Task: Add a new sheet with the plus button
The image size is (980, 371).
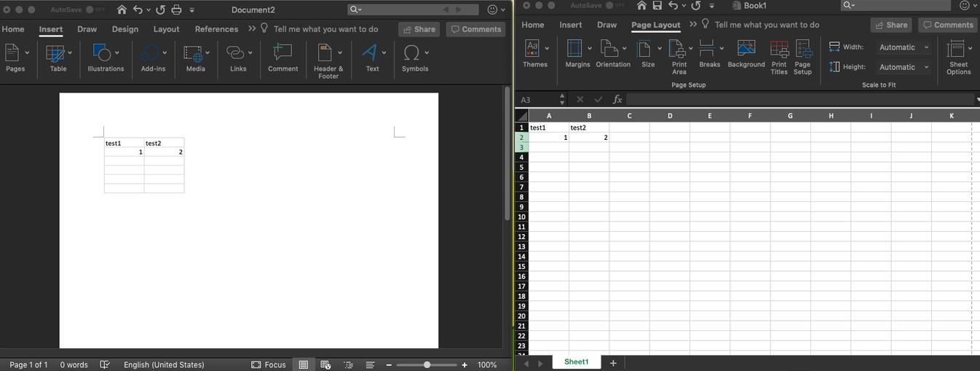Action: point(613,362)
